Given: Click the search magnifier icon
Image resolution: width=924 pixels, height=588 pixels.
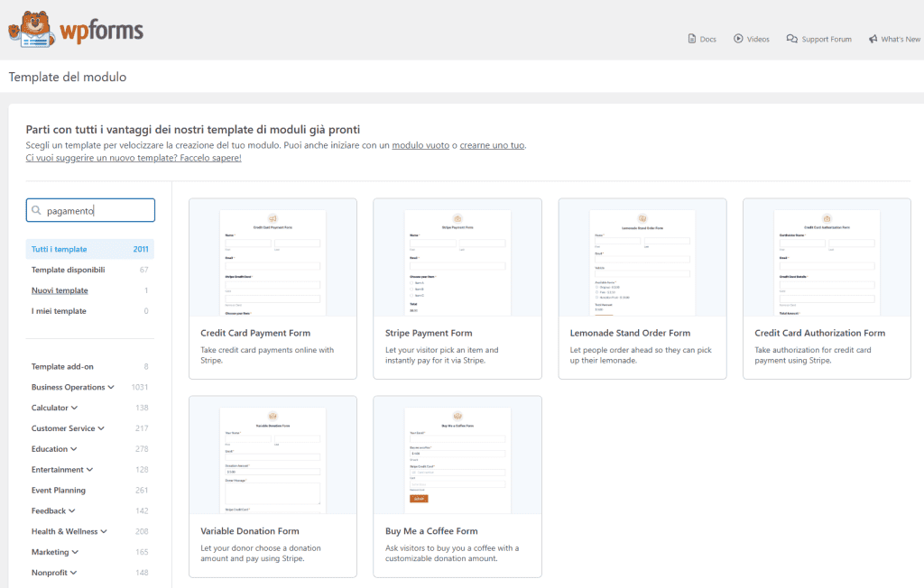Looking at the screenshot, I should [x=35, y=209].
